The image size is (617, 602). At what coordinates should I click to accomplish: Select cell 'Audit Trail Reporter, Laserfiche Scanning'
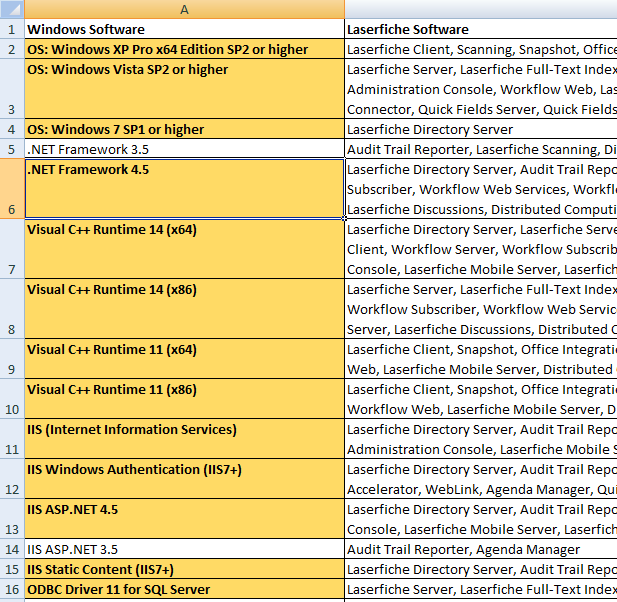(x=481, y=149)
